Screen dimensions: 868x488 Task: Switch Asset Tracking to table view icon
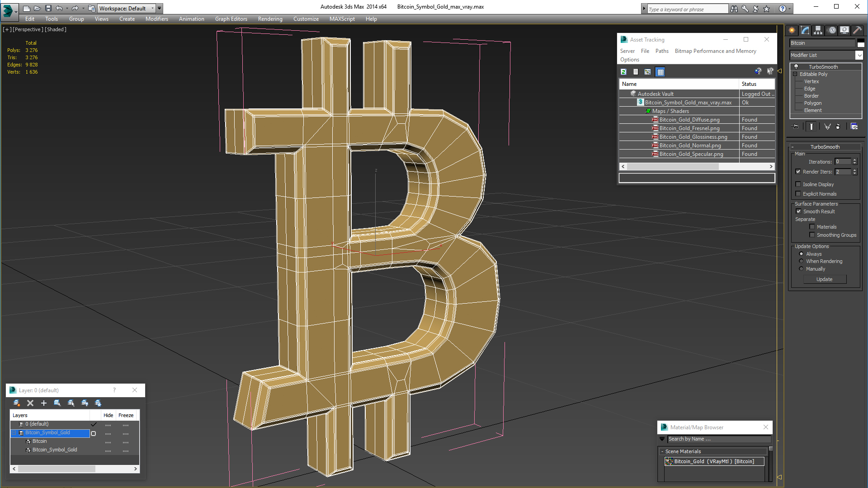pos(660,72)
